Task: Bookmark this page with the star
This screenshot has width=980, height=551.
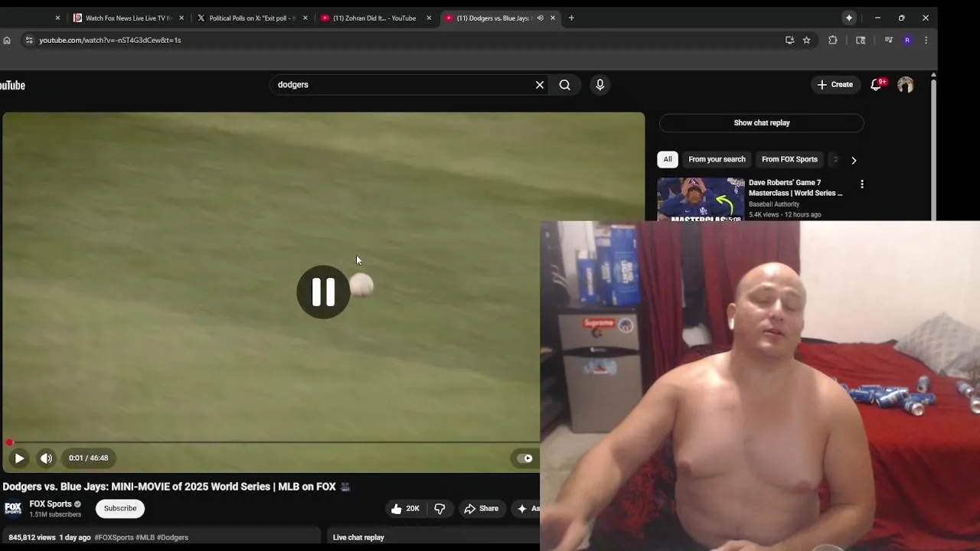Action: pyautogui.click(x=806, y=41)
